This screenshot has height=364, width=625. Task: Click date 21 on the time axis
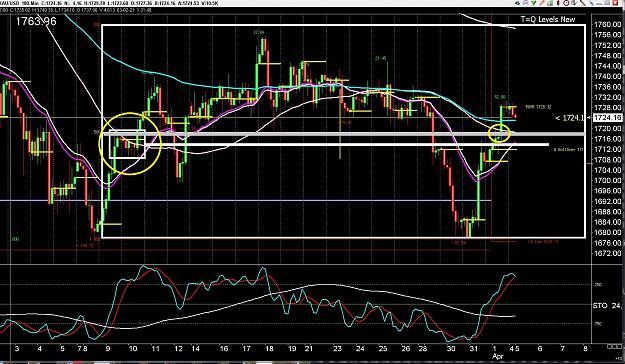309,349
